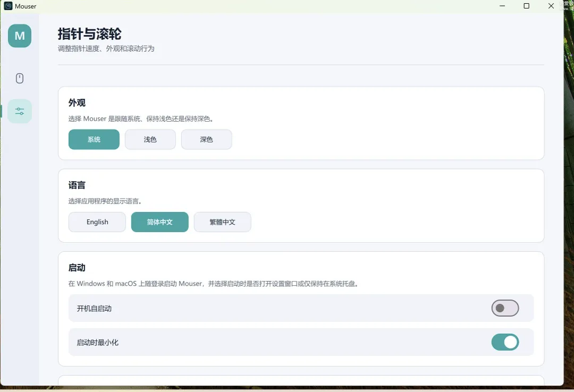Select the sliders preferences icon in the sidebar
This screenshot has height=392, width=574.
(x=20, y=111)
